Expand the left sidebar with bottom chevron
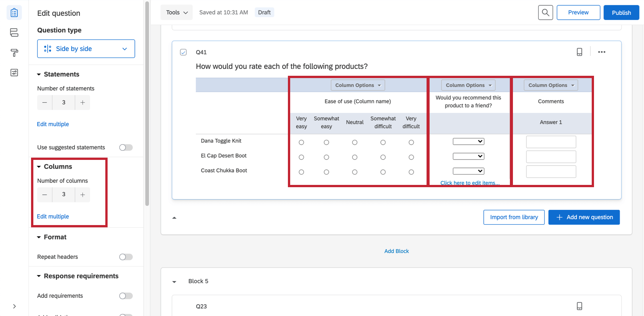 coord(14,306)
